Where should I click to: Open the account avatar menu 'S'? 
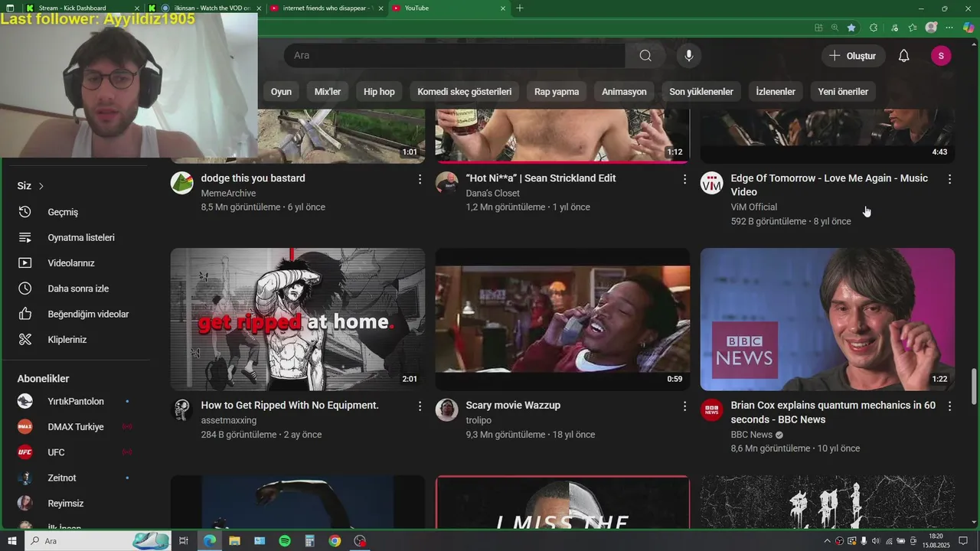point(941,56)
